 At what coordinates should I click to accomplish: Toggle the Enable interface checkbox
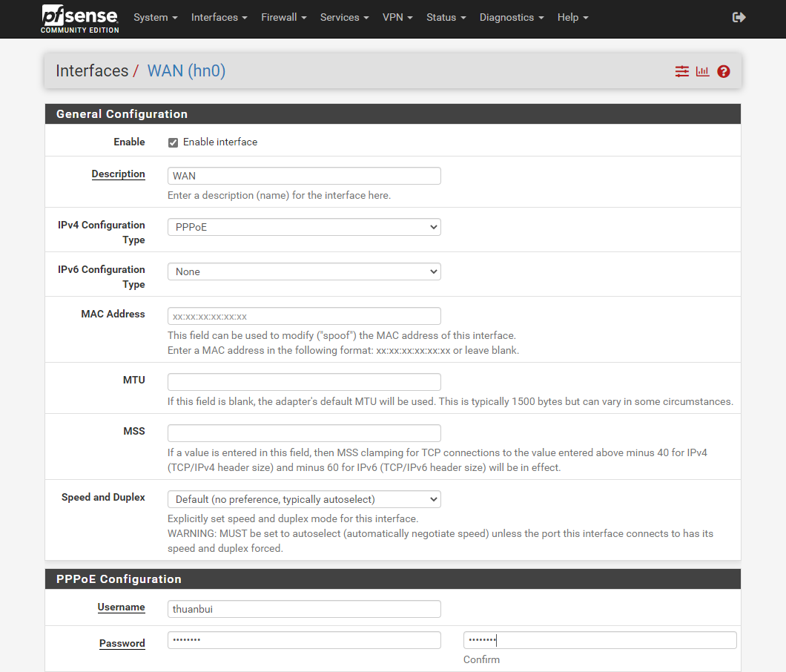coord(174,142)
